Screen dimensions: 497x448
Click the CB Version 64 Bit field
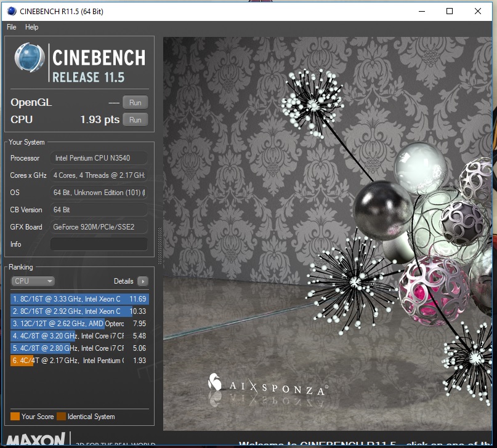point(99,210)
